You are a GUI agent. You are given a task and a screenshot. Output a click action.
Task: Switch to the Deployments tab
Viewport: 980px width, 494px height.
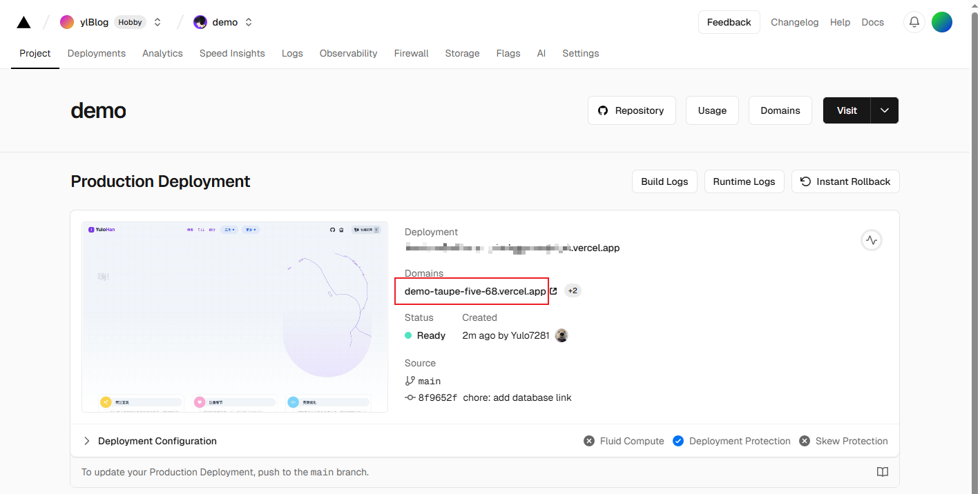[x=97, y=53]
